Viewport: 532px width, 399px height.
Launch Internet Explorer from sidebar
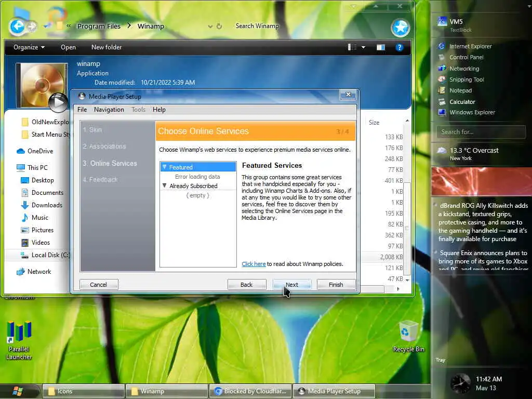[x=465, y=46]
